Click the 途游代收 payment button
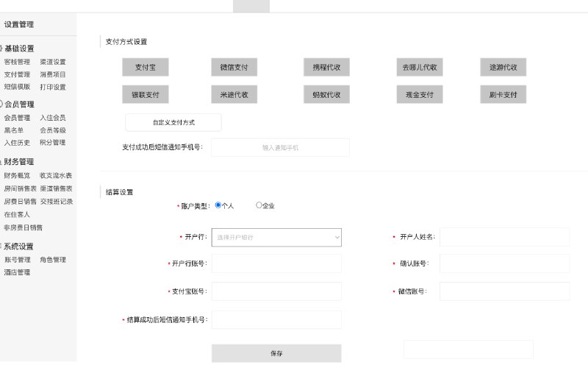The image size is (588, 390). tap(503, 67)
